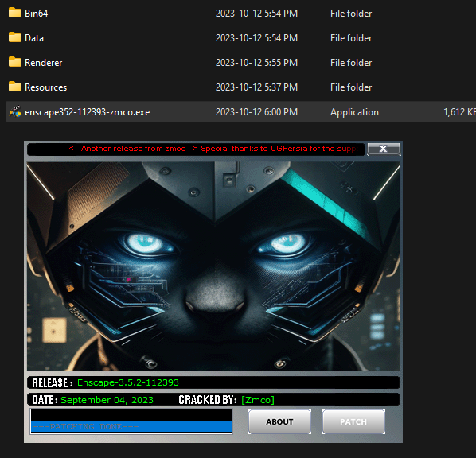Select the enscape352-112393-zmco.exe application icon
Screen dimensions: 476x458
click(15, 111)
